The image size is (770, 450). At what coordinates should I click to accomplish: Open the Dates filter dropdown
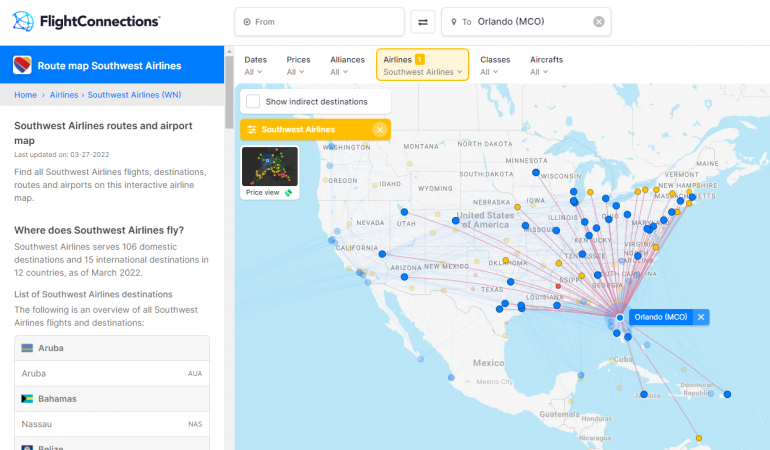coord(255,65)
